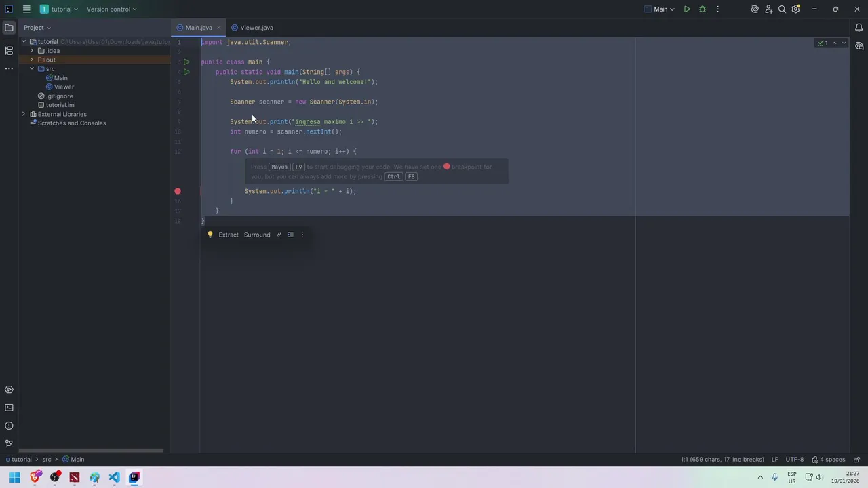The height and width of the screenshot is (488, 868).
Task: Click src breadcrumb in navigation bar
Action: tap(47, 460)
